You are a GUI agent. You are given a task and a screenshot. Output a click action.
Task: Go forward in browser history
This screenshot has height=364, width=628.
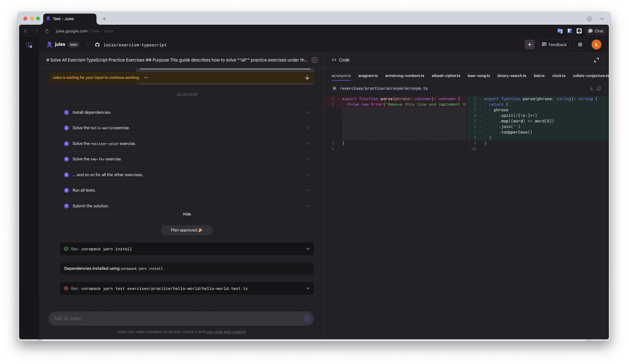[x=36, y=31]
